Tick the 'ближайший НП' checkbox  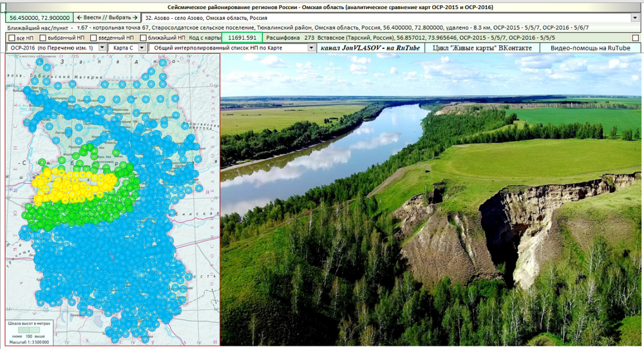coord(143,38)
